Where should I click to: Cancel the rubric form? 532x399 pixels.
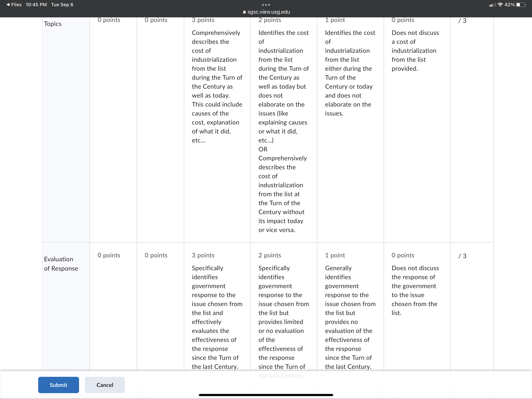[x=105, y=385]
